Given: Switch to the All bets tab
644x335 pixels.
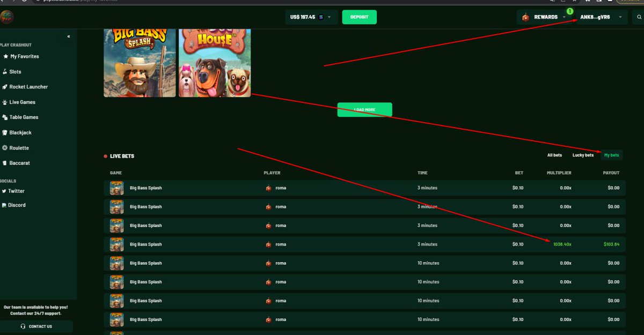Looking at the screenshot, I should tap(554, 155).
